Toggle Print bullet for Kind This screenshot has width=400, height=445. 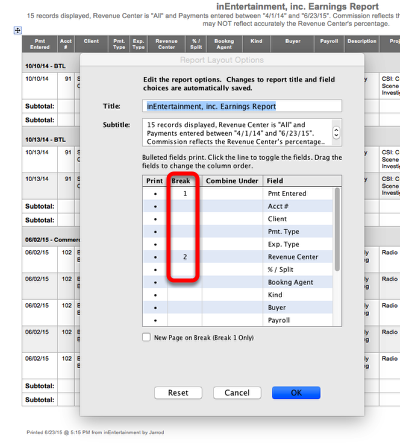[x=155, y=295]
